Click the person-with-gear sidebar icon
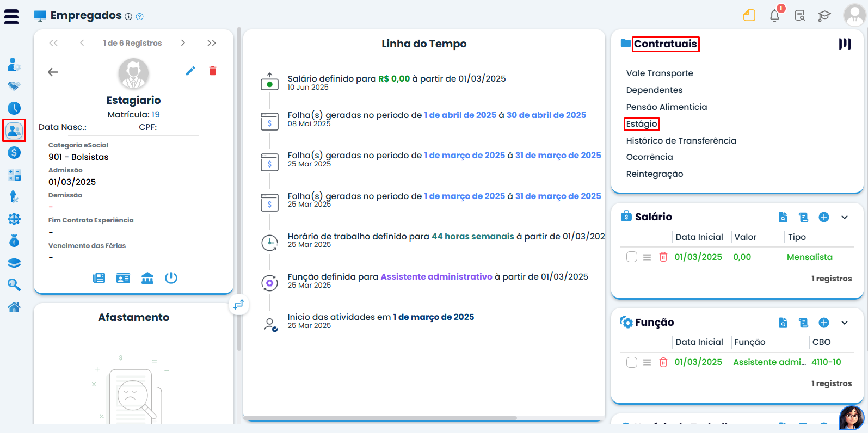 [14, 64]
